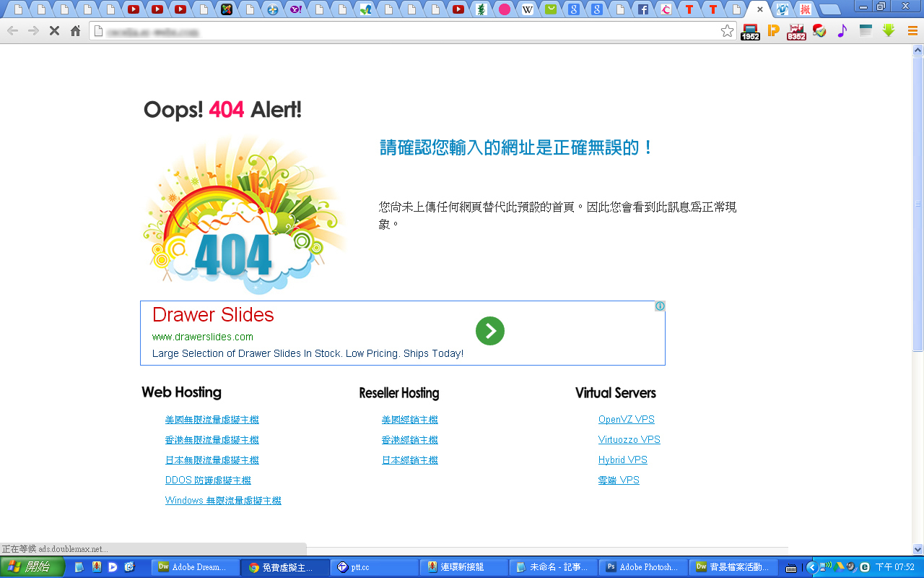Close the active 404 tab
This screenshot has height=578, width=924.
tap(760, 9)
